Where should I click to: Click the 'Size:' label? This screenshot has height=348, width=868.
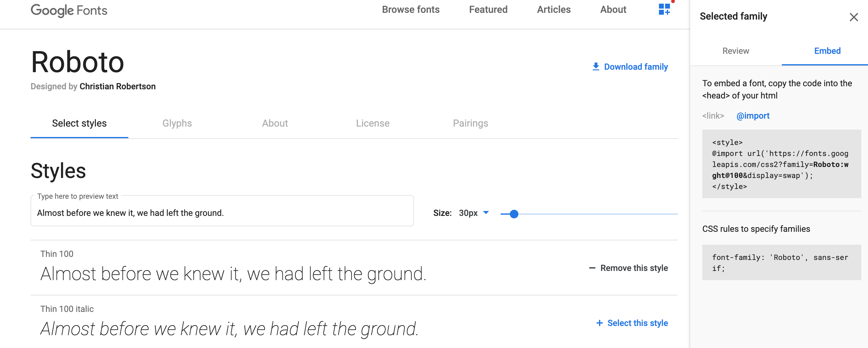[443, 213]
